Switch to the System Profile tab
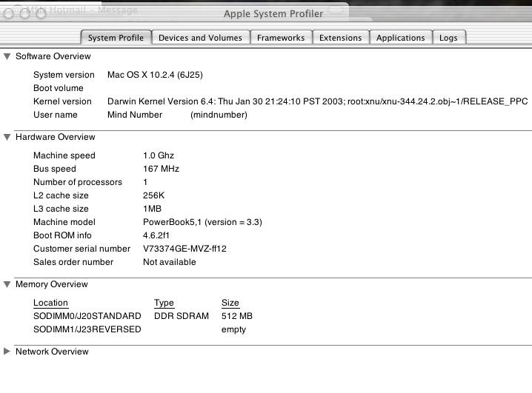Image resolution: width=532 pixels, height=393 pixels. [x=116, y=37]
